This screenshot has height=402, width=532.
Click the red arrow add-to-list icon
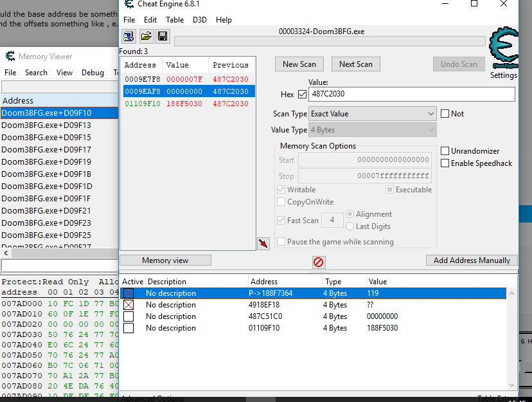tap(263, 243)
